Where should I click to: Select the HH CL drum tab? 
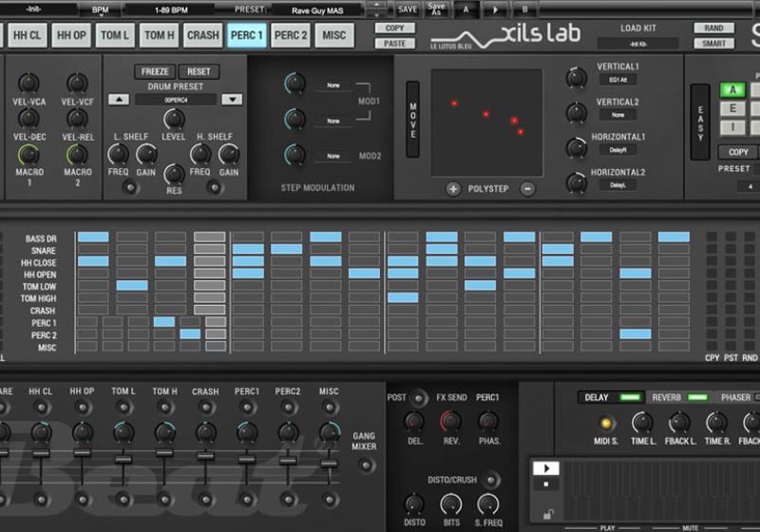click(28, 35)
